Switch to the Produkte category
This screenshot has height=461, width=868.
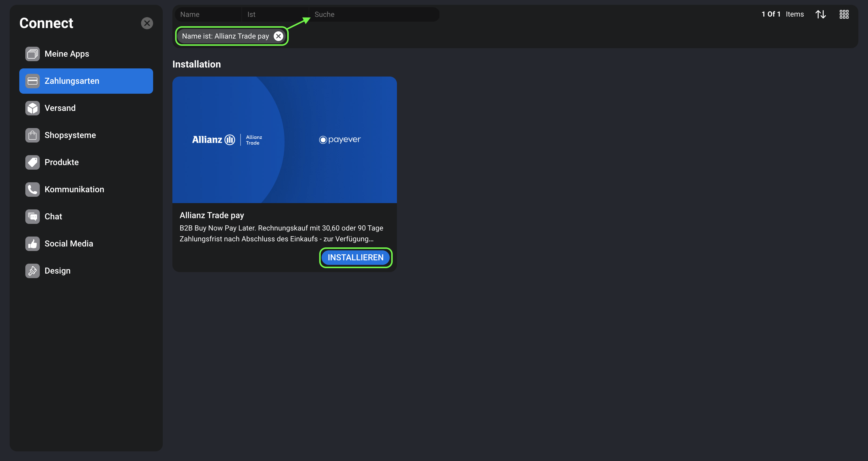(x=86, y=162)
